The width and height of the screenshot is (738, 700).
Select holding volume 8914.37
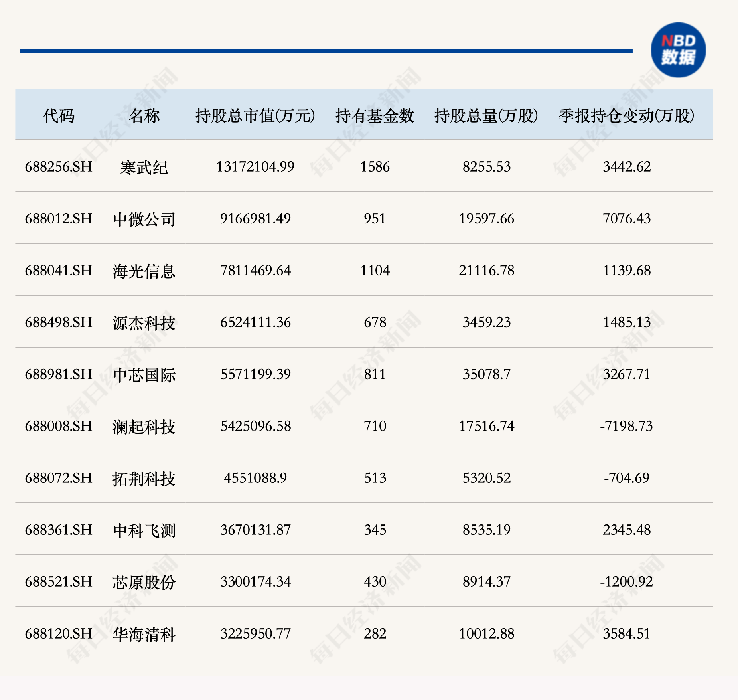pyautogui.click(x=487, y=582)
